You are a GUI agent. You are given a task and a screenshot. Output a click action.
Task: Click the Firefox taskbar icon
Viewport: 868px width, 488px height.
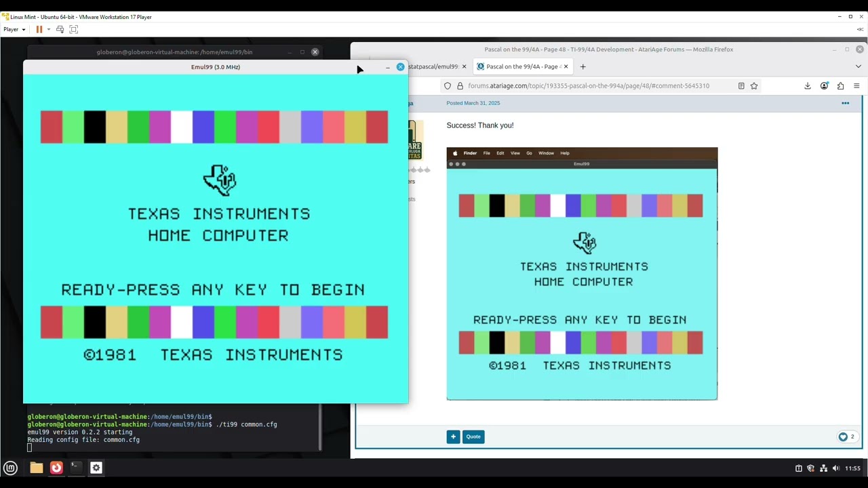pos(56,468)
